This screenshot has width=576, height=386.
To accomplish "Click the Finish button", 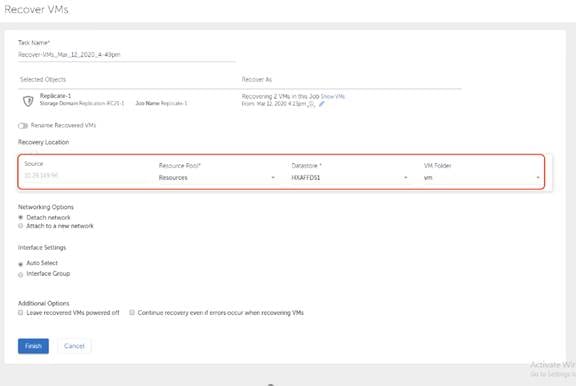I will point(33,346).
